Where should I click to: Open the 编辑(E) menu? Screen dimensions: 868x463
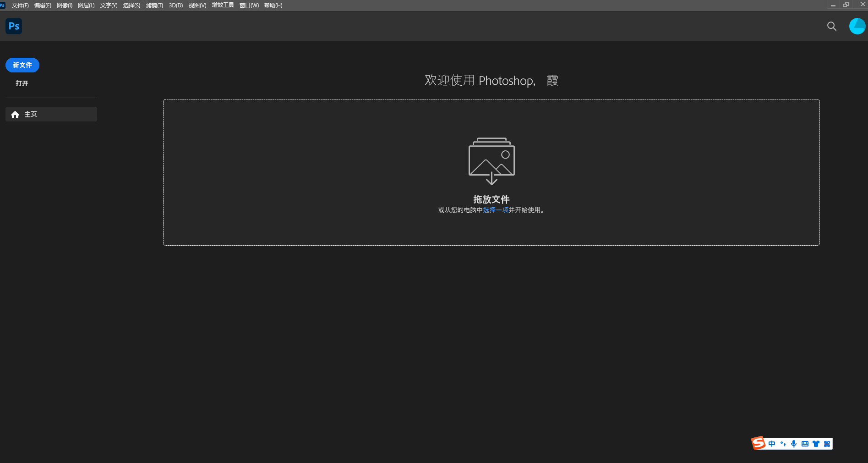(x=43, y=6)
